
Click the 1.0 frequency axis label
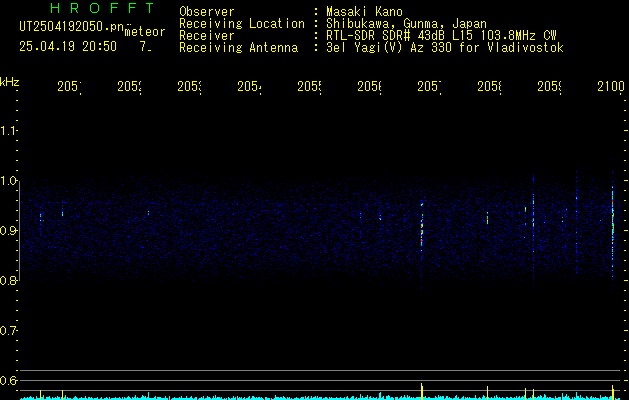tap(8, 180)
